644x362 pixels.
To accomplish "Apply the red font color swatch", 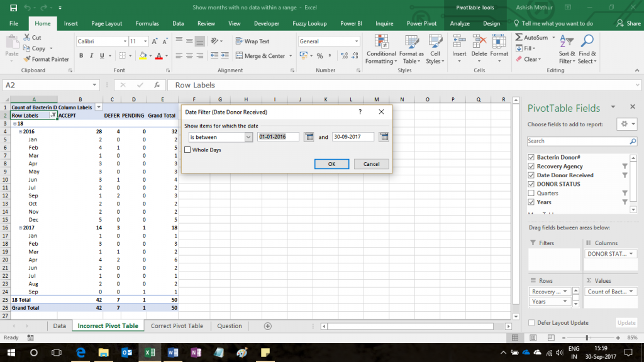I will tap(159, 55).
